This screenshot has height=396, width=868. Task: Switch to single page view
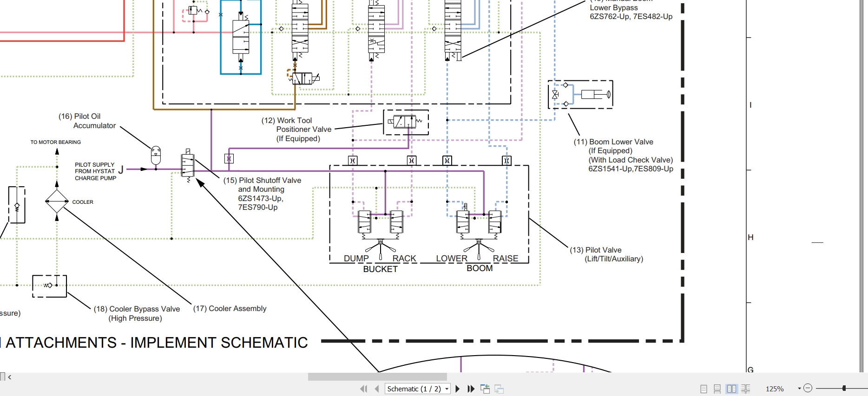[x=704, y=389]
